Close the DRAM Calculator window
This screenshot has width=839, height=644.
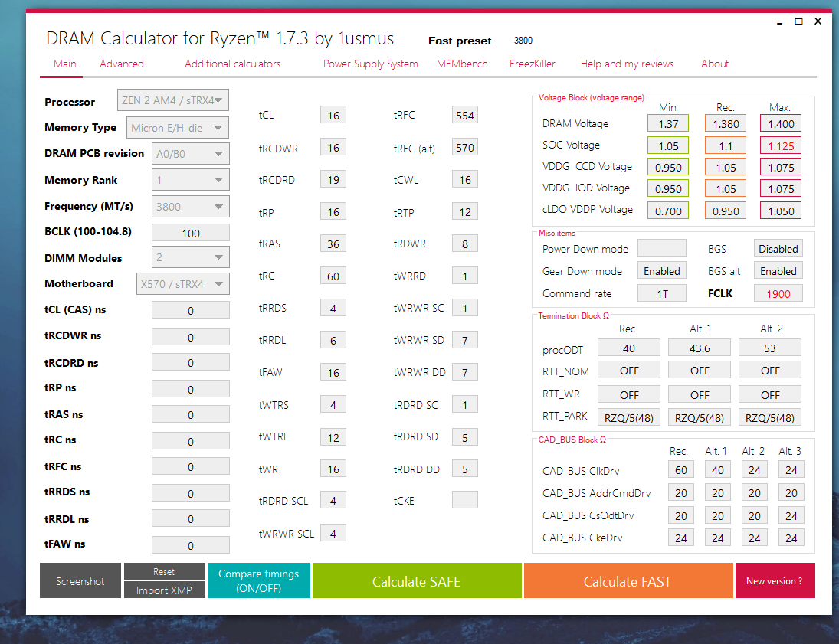tap(818, 21)
